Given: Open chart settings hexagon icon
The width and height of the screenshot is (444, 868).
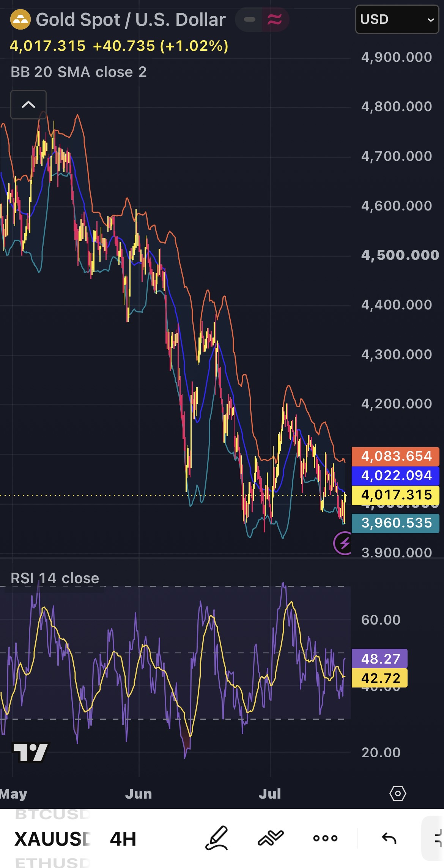Looking at the screenshot, I should pos(398,793).
